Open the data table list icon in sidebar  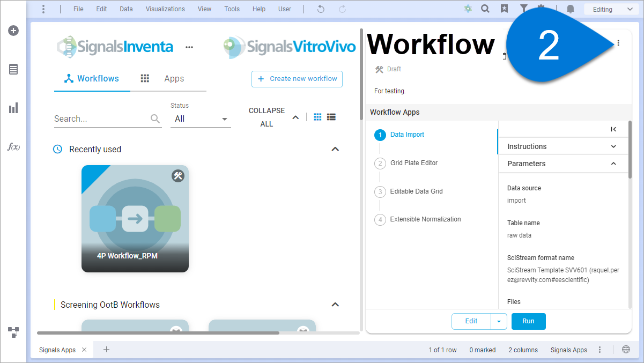13,69
